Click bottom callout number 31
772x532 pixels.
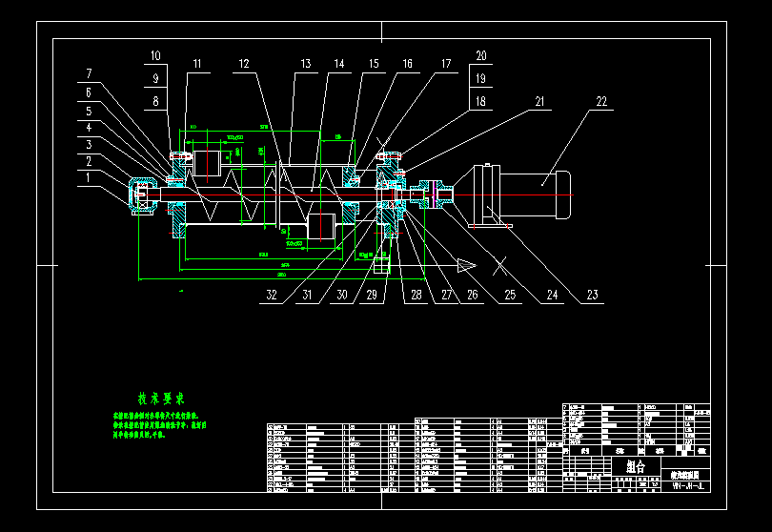point(307,295)
